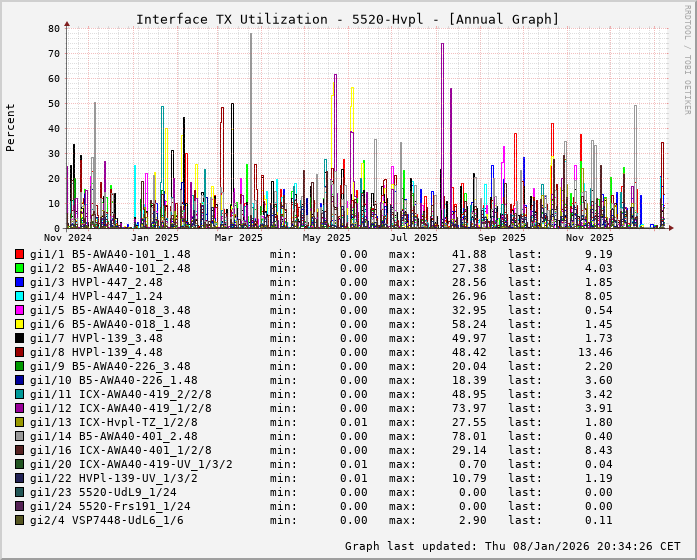This screenshot has height=560, width=697.
Task: Click the RRDTOOL / TOBI OETIKER watermark
Action: [686, 58]
